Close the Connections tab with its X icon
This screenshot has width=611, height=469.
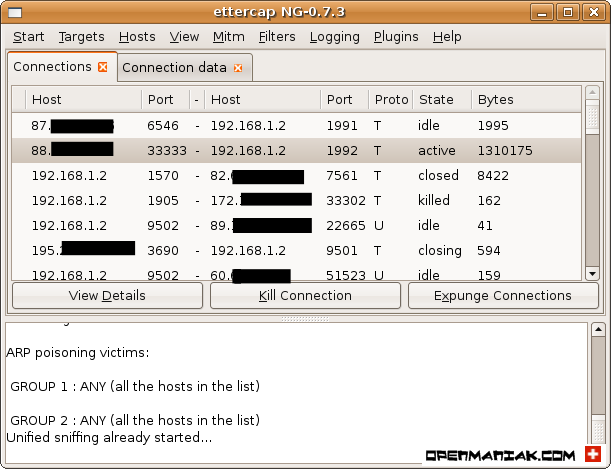point(102,67)
